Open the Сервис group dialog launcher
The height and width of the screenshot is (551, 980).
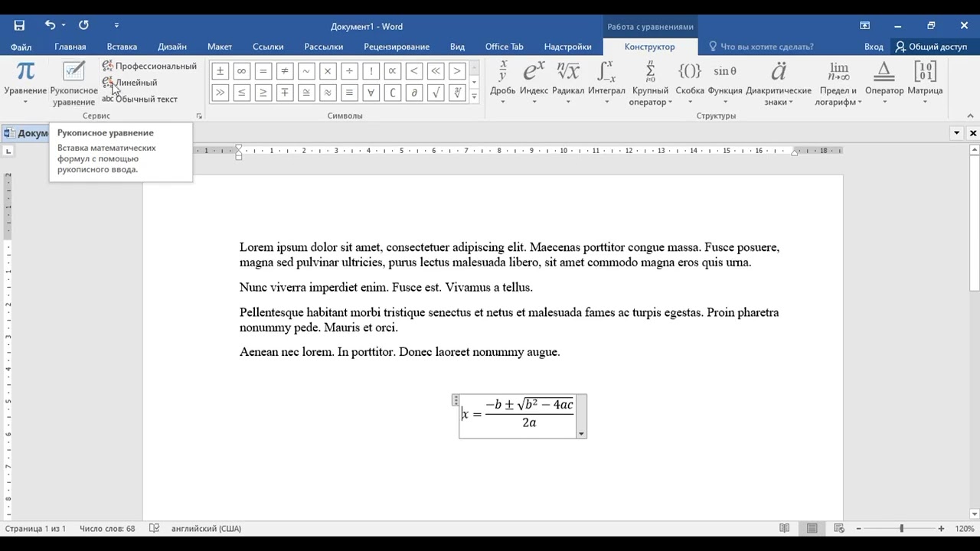[x=199, y=116]
